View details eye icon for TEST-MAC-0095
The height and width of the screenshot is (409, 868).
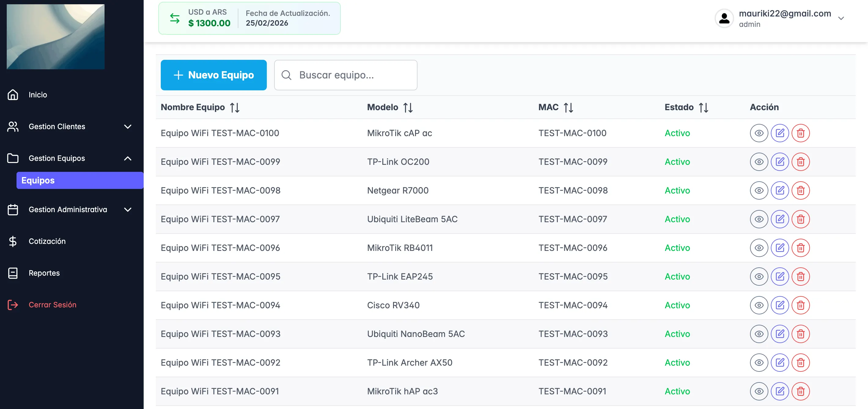point(759,277)
